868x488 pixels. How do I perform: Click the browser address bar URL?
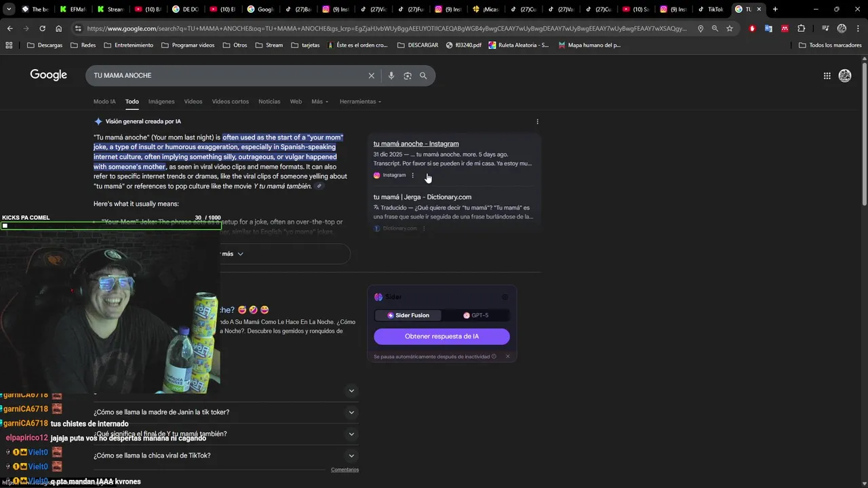(x=387, y=28)
